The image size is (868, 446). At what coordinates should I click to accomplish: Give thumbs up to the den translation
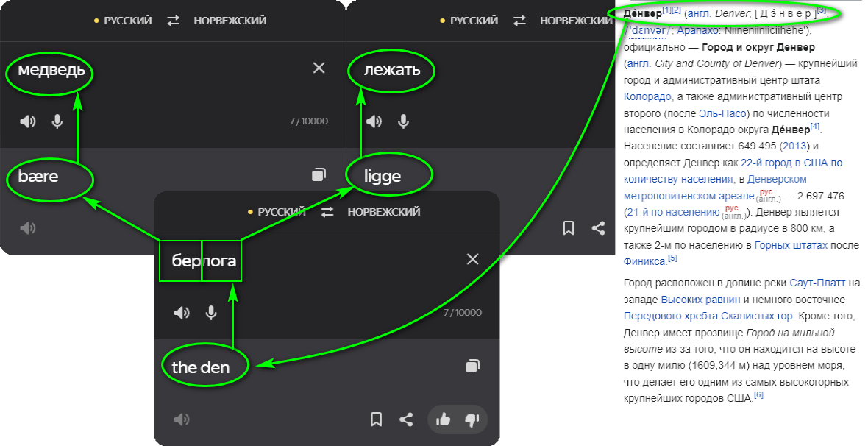tap(443, 420)
